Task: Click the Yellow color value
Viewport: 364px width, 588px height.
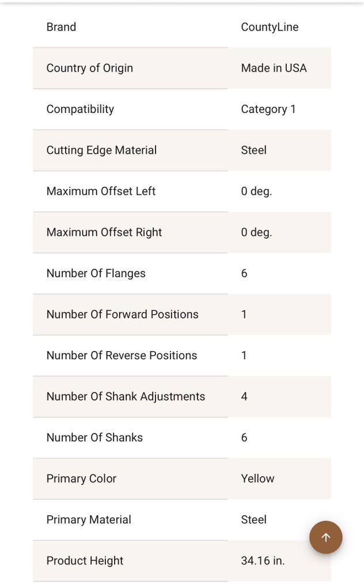Action: point(257,478)
